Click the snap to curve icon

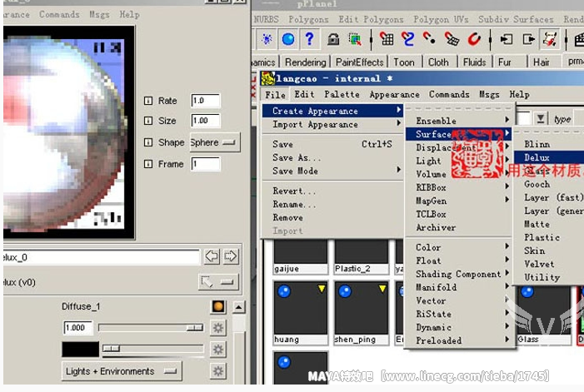click(408, 39)
